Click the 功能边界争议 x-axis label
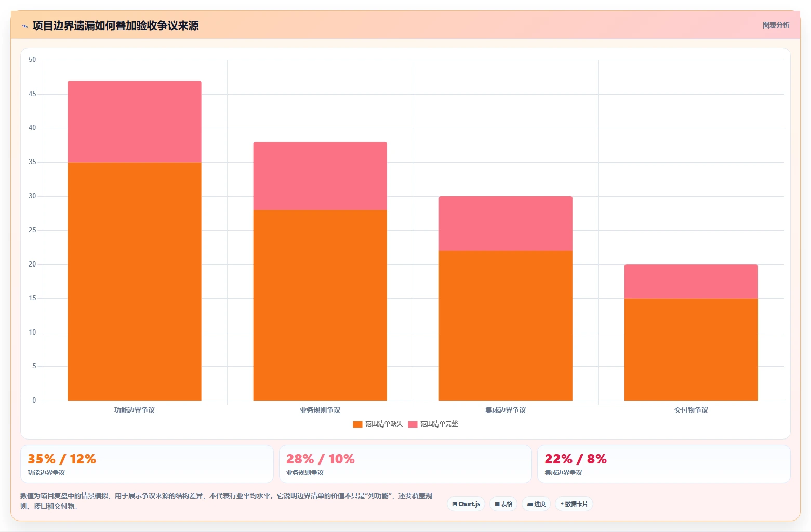Screen dimensions: 811x532 tap(135, 410)
